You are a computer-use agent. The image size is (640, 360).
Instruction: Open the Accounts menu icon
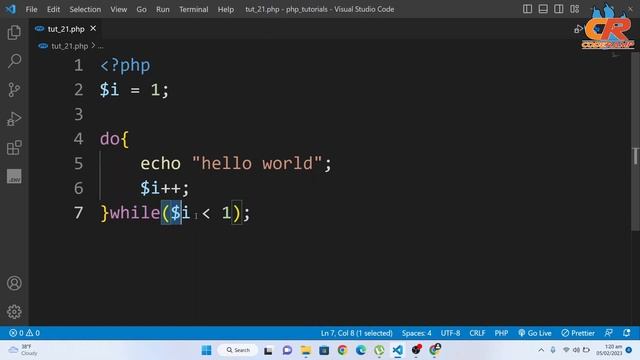click(x=14, y=283)
